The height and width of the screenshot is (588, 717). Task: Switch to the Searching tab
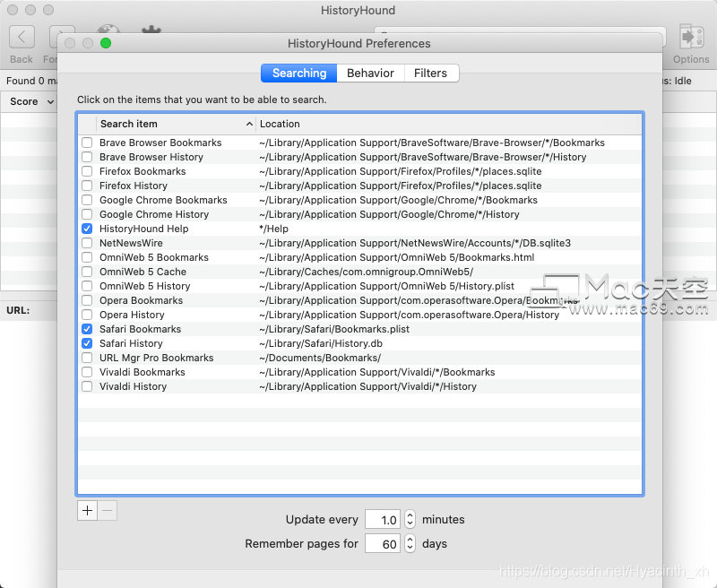pos(299,73)
